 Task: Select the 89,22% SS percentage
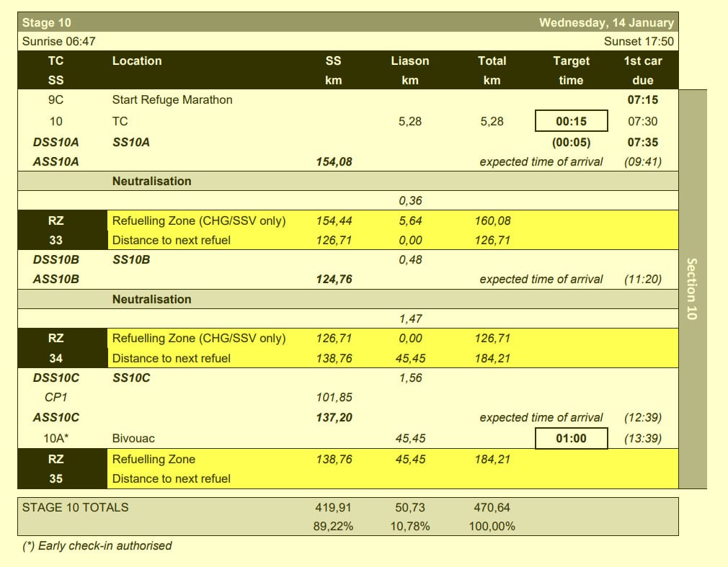coord(333,526)
